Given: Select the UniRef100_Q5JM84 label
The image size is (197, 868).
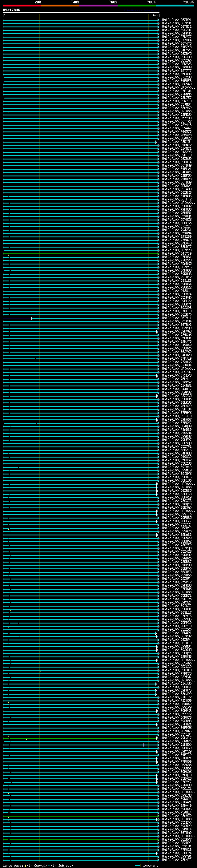Looking at the screenshot, I should pyautogui.click(x=176, y=104).
